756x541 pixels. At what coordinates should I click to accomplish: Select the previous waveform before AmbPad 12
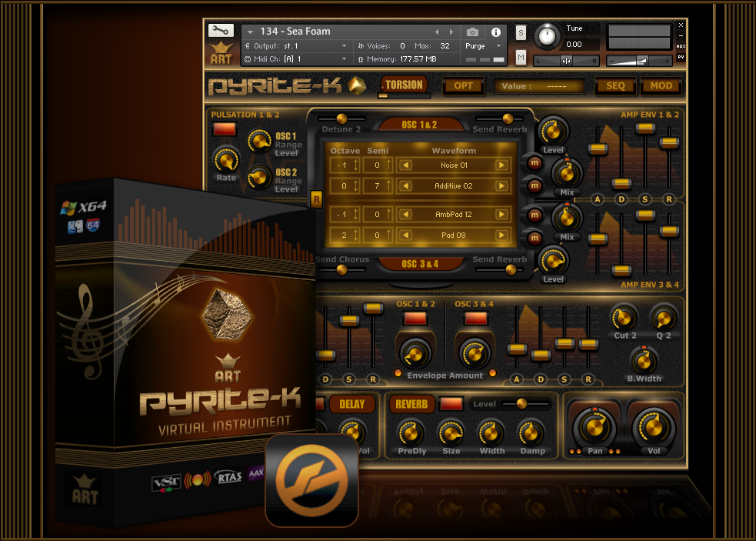pyautogui.click(x=405, y=214)
